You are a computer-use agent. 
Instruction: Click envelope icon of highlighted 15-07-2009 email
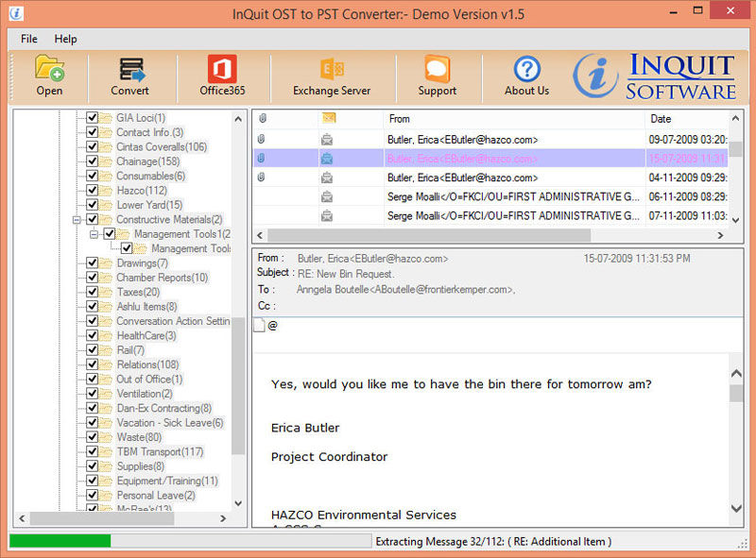pos(327,158)
